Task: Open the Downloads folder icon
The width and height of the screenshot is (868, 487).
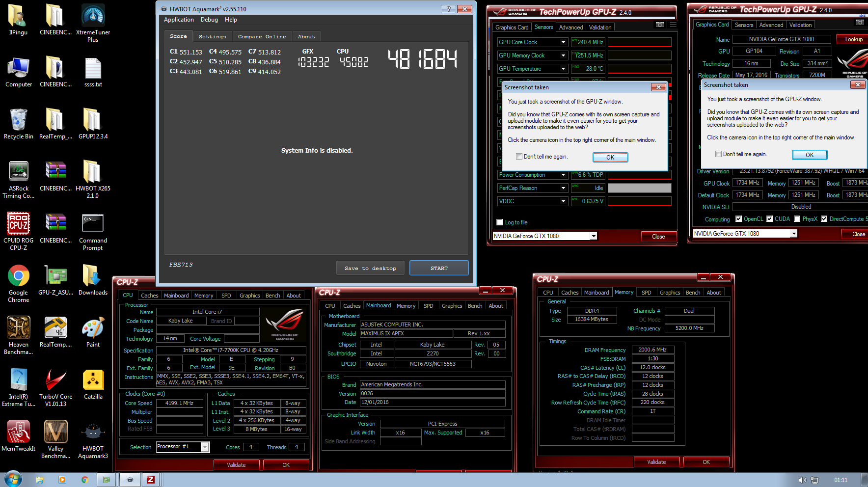Action: [93, 280]
